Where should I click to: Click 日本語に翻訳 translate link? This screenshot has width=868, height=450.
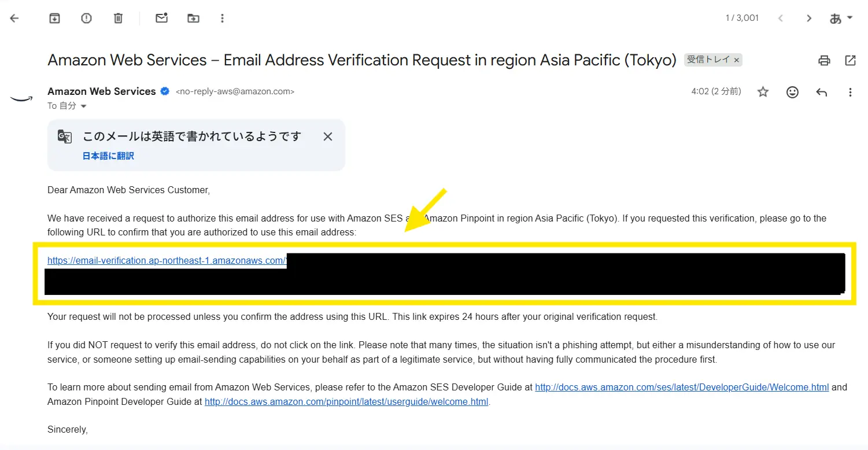click(108, 156)
